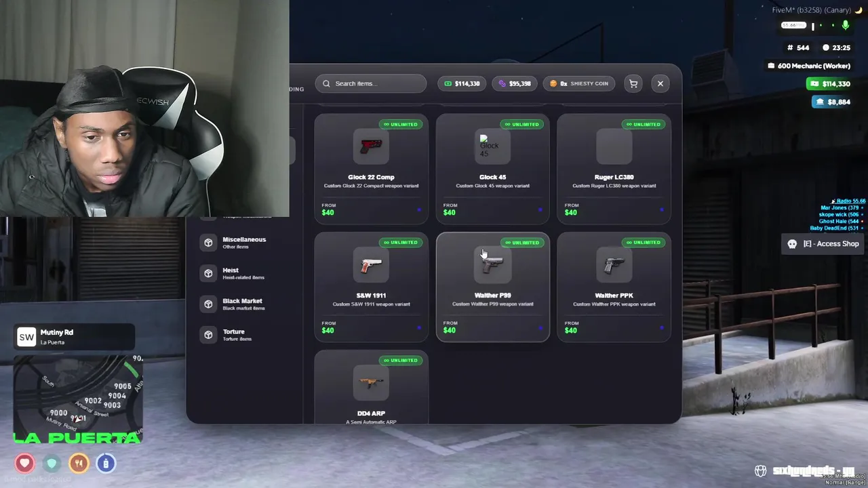Click the Unlimited badge on Ruger LC380
This screenshot has width=868, height=488.
click(x=644, y=124)
